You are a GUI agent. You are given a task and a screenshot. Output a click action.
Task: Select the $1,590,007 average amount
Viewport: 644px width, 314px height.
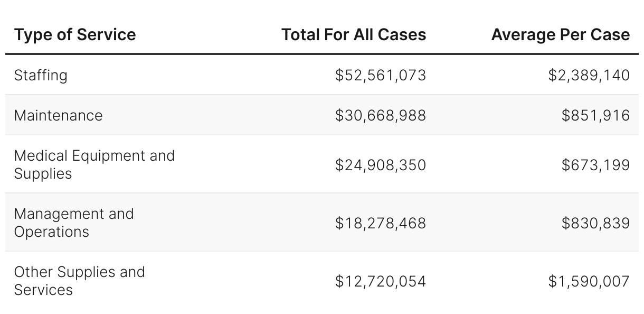coord(589,281)
